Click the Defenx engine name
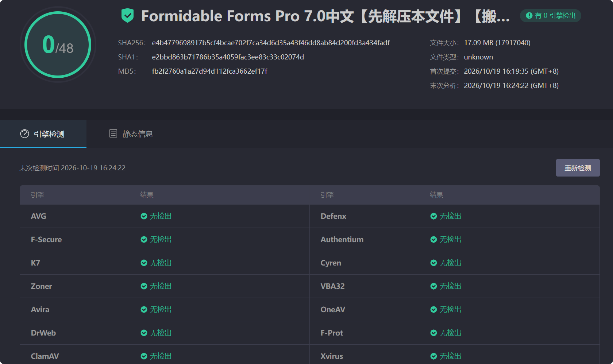Viewport: 613px width, 364px height. click(334, 216)
